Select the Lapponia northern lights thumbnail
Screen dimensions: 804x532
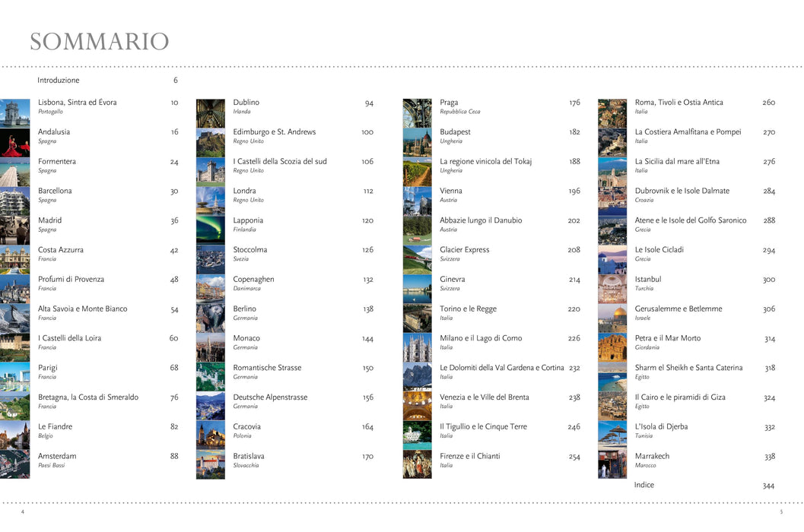tap(211, 231)
